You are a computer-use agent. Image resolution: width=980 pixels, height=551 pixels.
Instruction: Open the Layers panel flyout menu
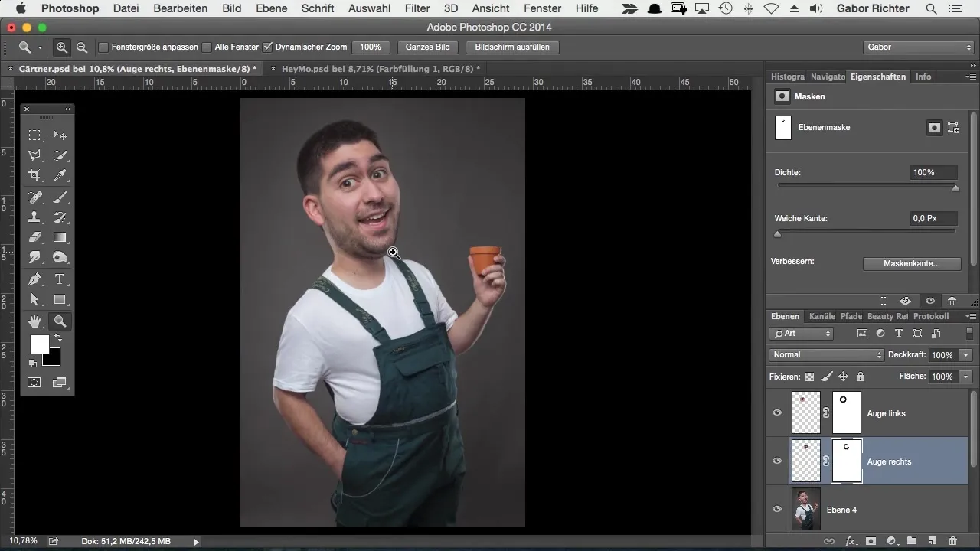click(971, 316)
